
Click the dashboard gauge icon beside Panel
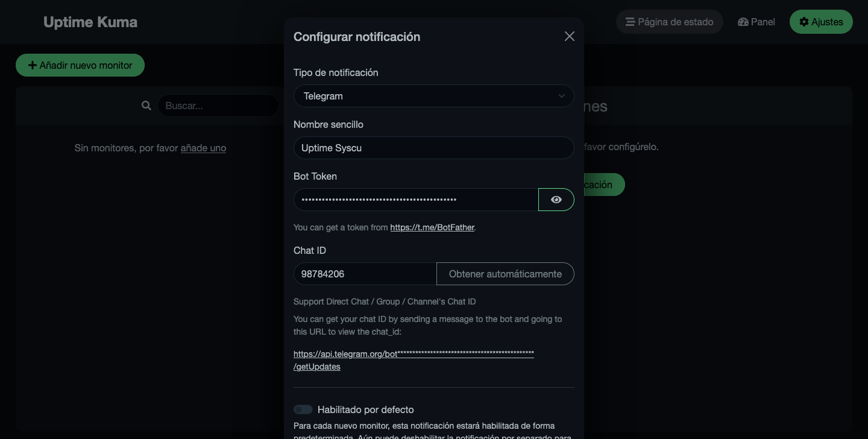[743, 22]
